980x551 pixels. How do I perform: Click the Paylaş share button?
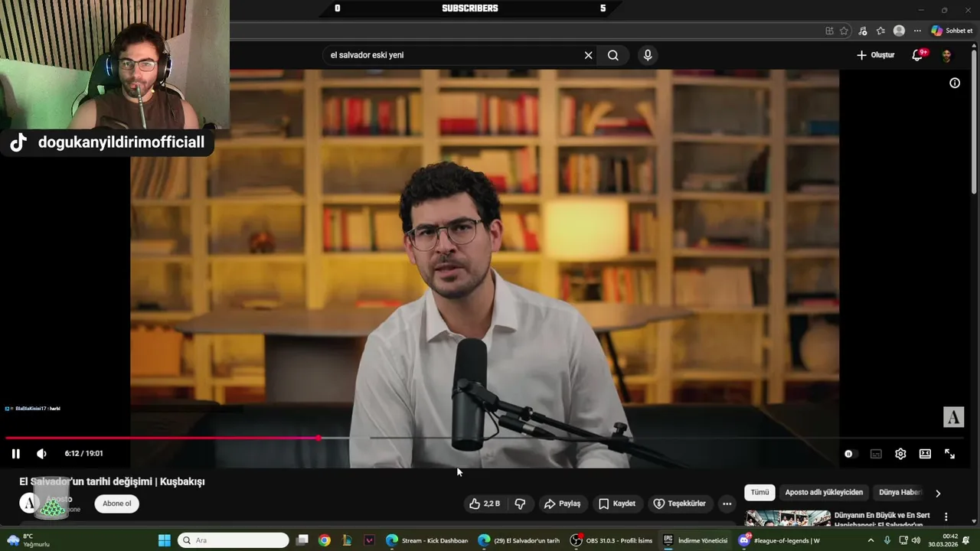point(562,504)
